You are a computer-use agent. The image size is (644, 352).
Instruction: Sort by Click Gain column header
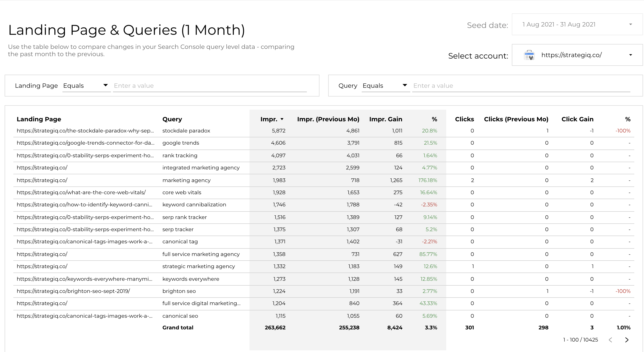577,119
